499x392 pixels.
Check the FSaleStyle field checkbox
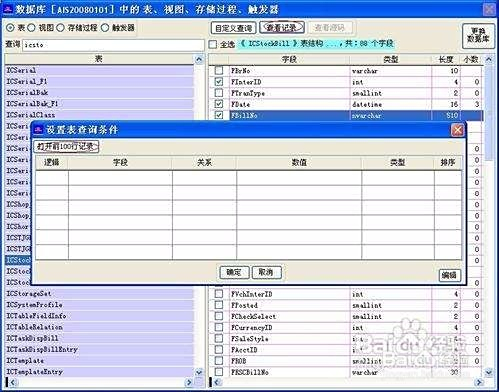[219, 339]
